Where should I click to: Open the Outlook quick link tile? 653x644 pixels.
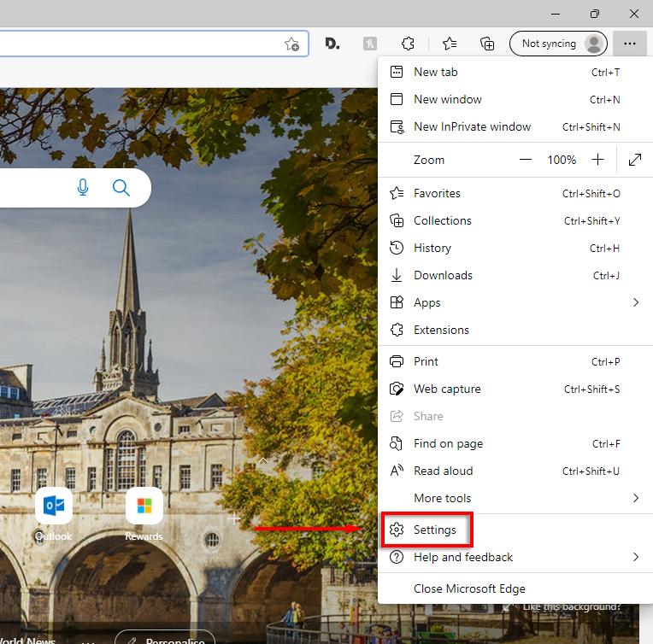coord(53,506)
